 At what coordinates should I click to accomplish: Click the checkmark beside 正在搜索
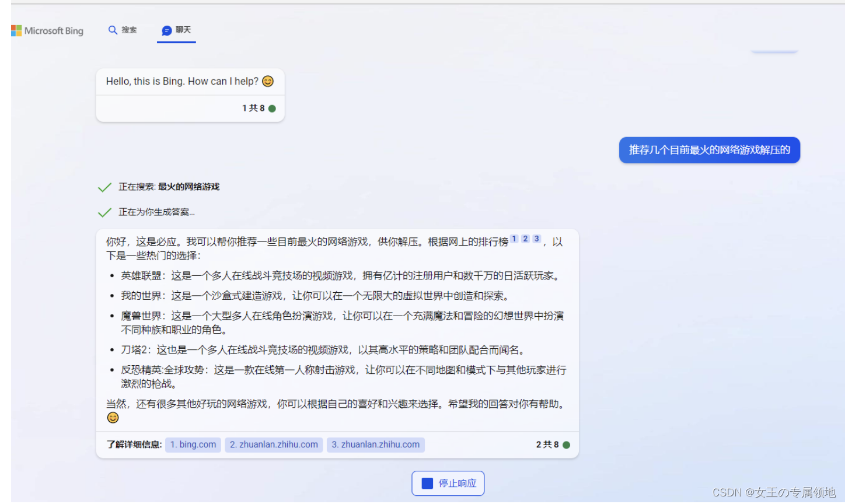(105, 187)
